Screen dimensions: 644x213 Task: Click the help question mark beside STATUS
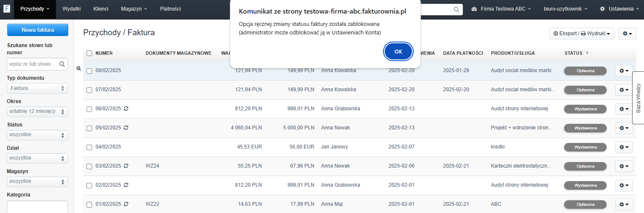click(x=587, y=53)
